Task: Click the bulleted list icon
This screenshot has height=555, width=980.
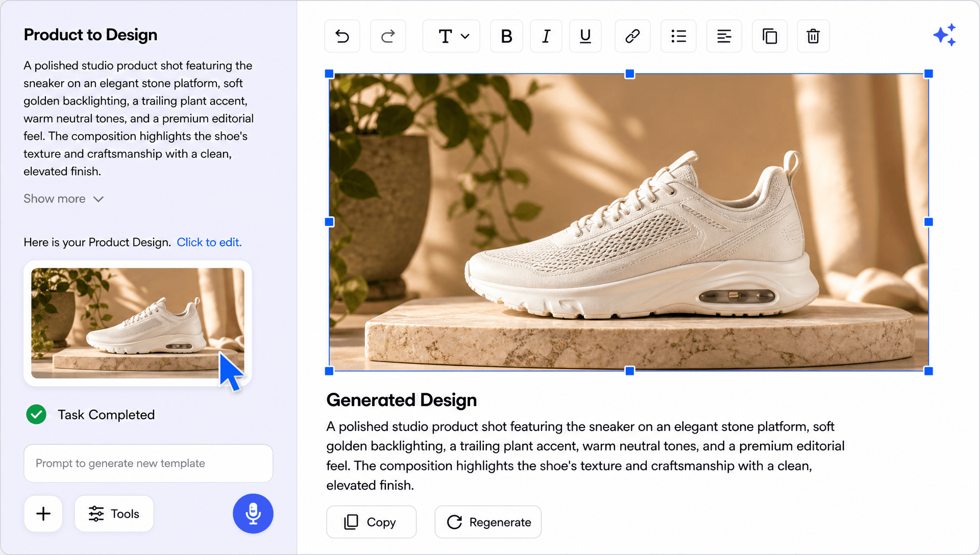Action: coord(678,36)
